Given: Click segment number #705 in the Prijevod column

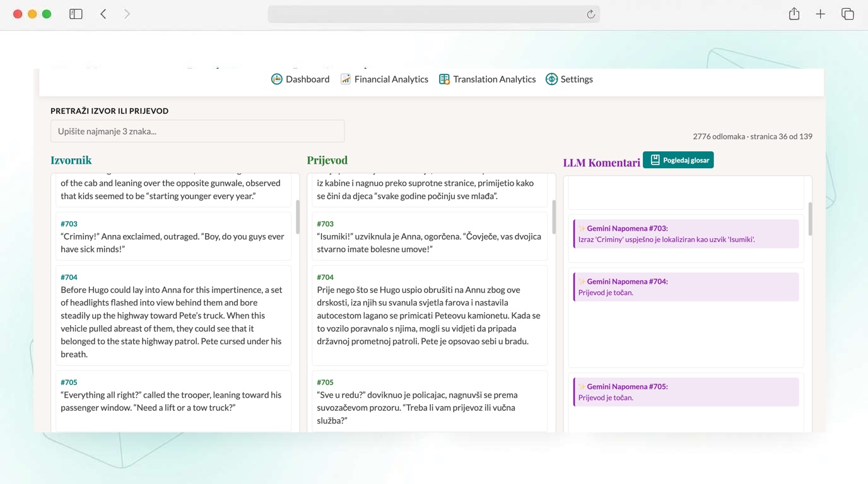Looking at the screenshot, I should (x=325, y=383).
